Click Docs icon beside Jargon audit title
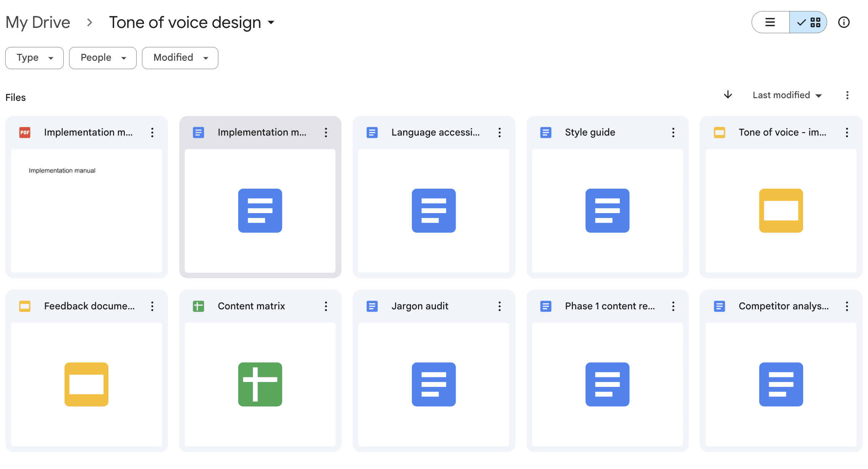868x469 pixels. click(372, 306)
